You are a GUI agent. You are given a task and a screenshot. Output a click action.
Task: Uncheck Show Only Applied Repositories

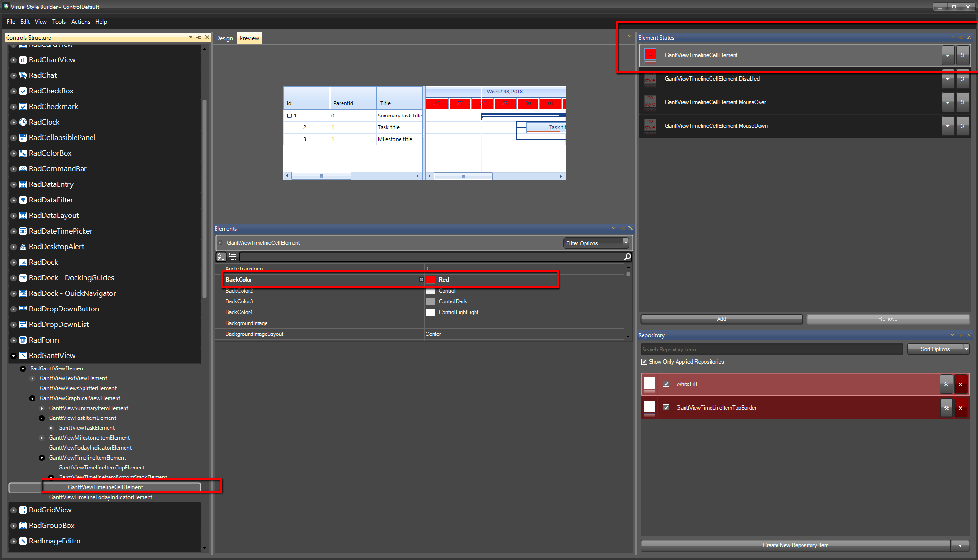tap(644, 362)
